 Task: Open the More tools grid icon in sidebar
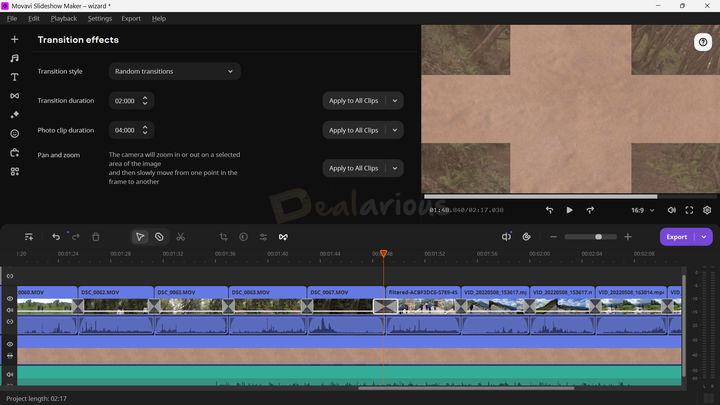pos(15,172)
